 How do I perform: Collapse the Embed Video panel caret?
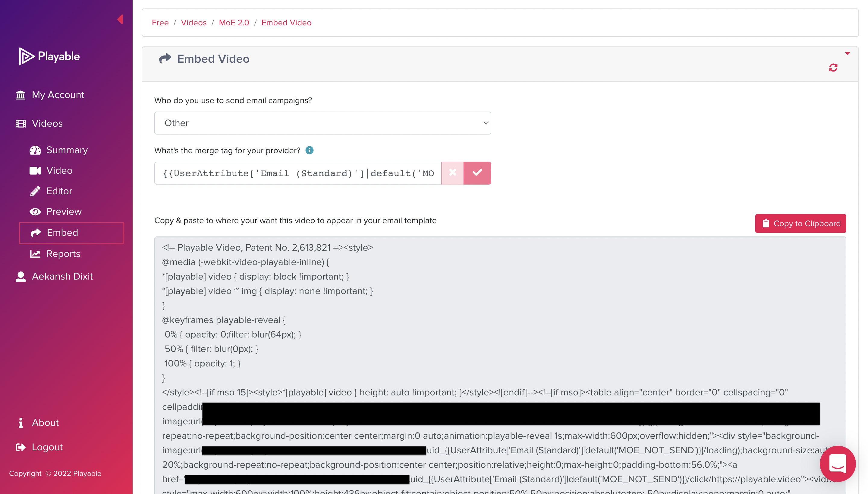click(847, 53)
